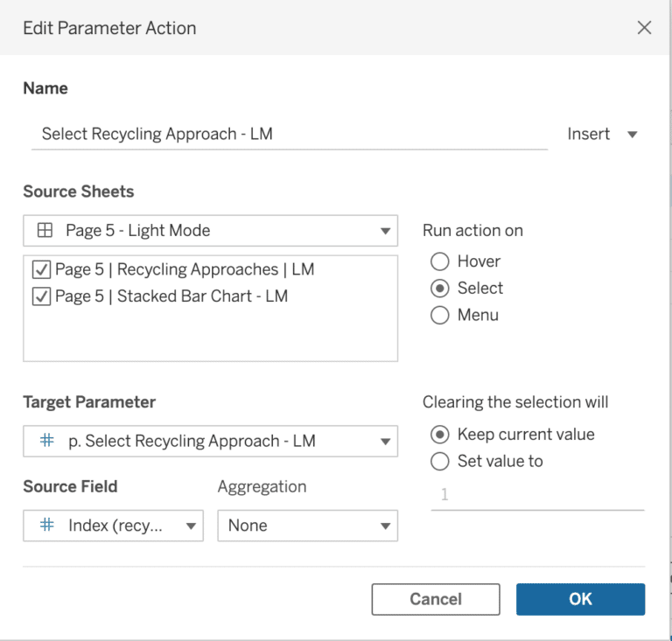
Task: Click the Cancel button
Action: point(436,599)
